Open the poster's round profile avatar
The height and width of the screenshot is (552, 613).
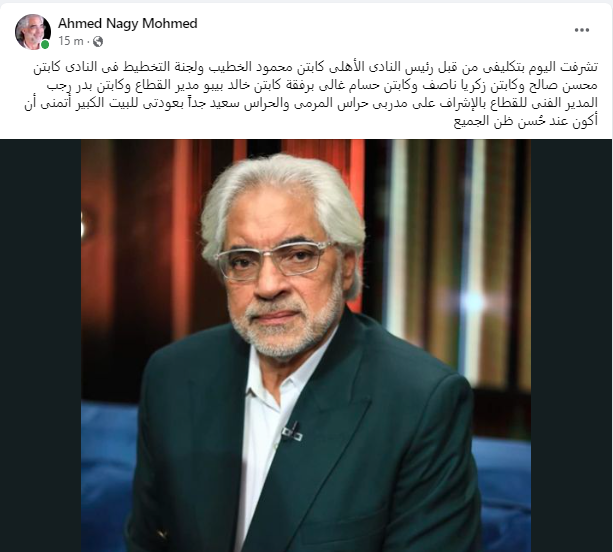tap(33, 32)
